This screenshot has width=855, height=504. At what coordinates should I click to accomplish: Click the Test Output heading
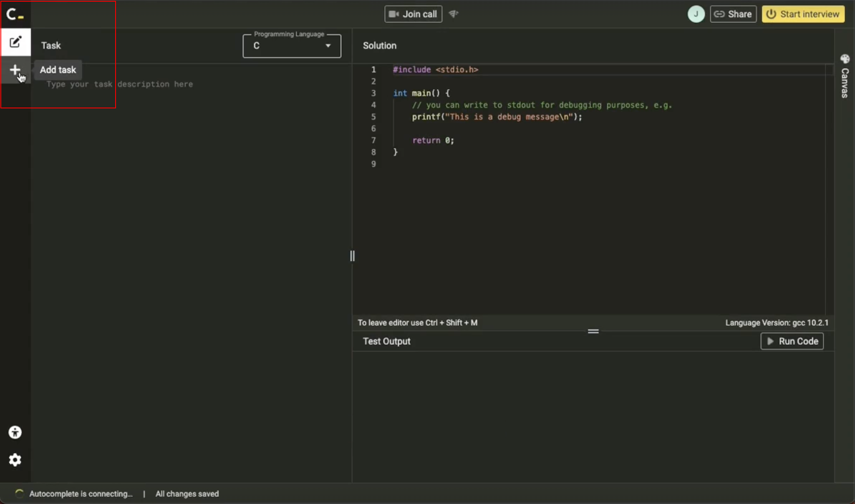point(386,341)
